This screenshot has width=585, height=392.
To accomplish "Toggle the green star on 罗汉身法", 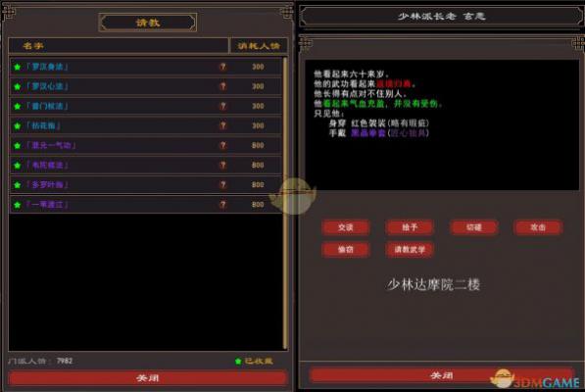I will click(18, 68).
